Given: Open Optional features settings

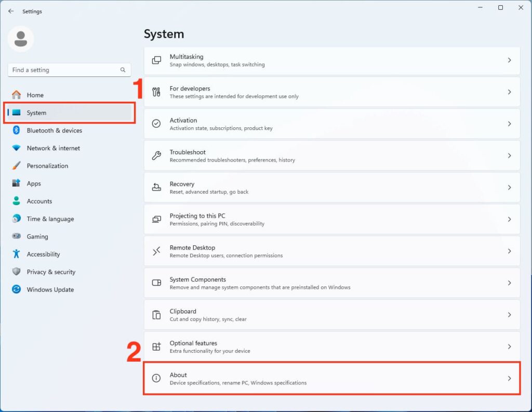Looking at the screenshot, I should [331, 347].
